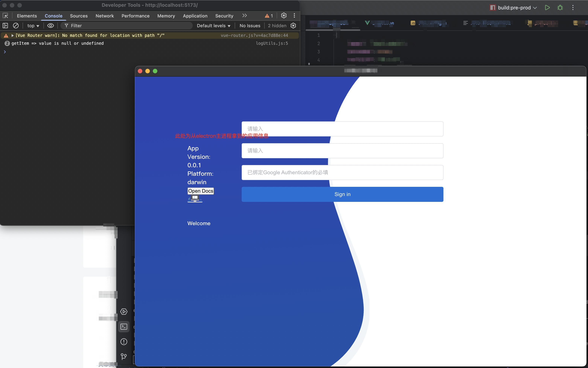Switch to the Network tab

tap(104, 16)
